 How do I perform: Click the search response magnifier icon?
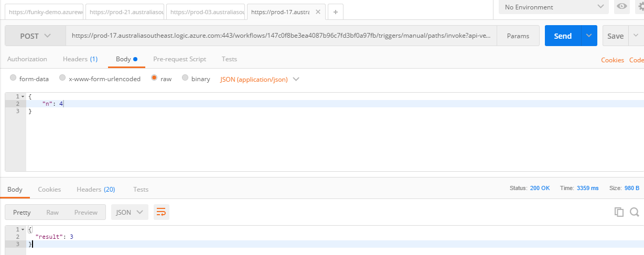tap(634, 212)
